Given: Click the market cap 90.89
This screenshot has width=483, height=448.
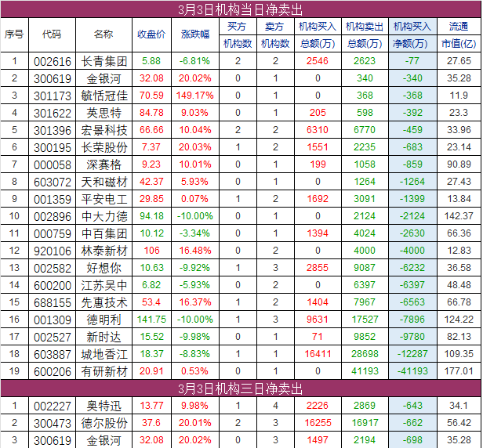Looking at the screenshot, I should pos(459,164).
